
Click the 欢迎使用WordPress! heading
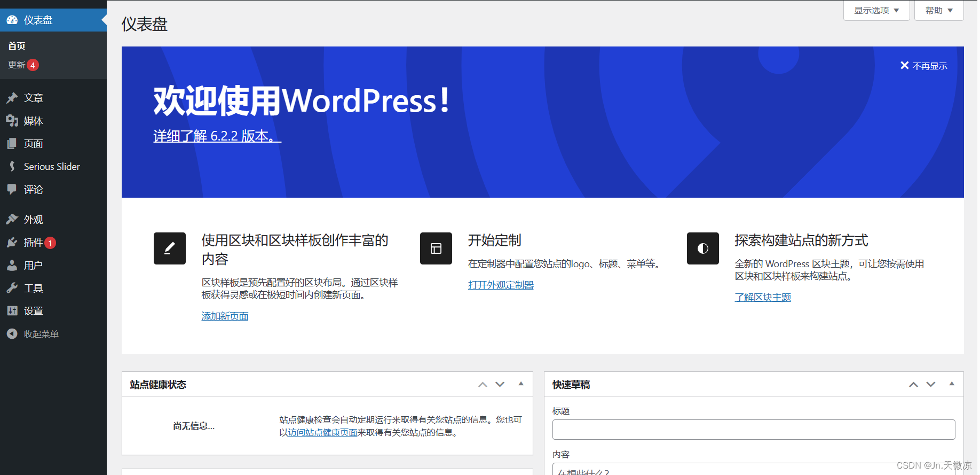coord(302,100)
